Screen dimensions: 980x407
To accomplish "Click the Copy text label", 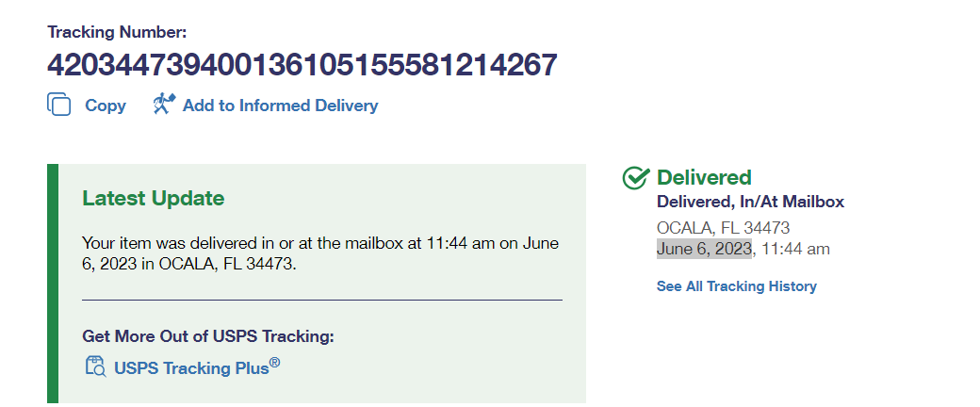I will (106, 106).
